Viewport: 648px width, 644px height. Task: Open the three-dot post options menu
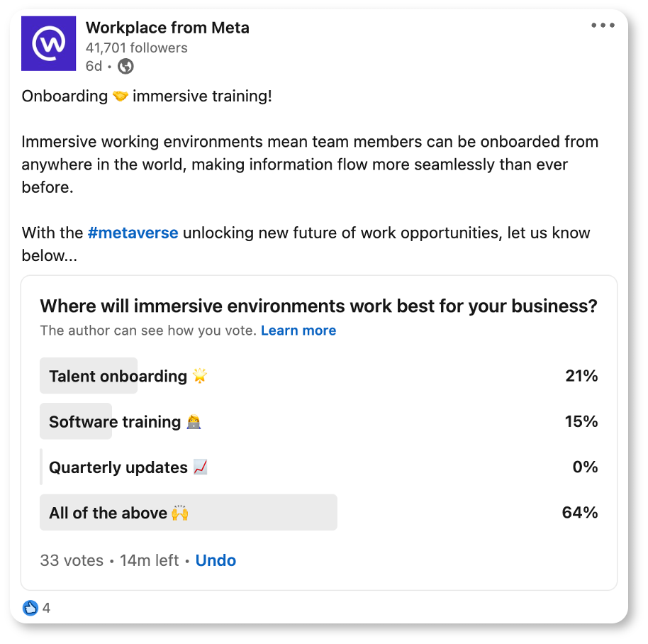click(x=603, y=26)
